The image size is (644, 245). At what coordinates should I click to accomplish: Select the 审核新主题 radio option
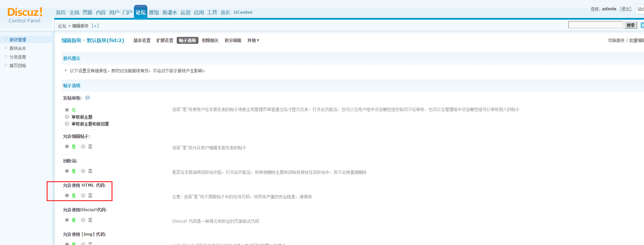tap(67, 117)
